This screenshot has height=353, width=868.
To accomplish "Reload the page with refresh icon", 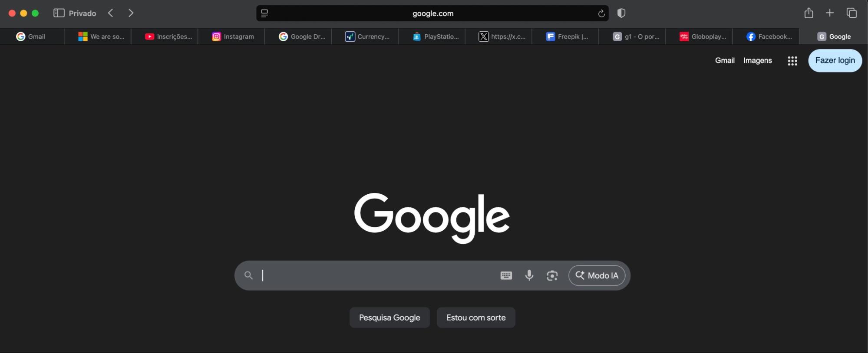I will tap(601, 13).
